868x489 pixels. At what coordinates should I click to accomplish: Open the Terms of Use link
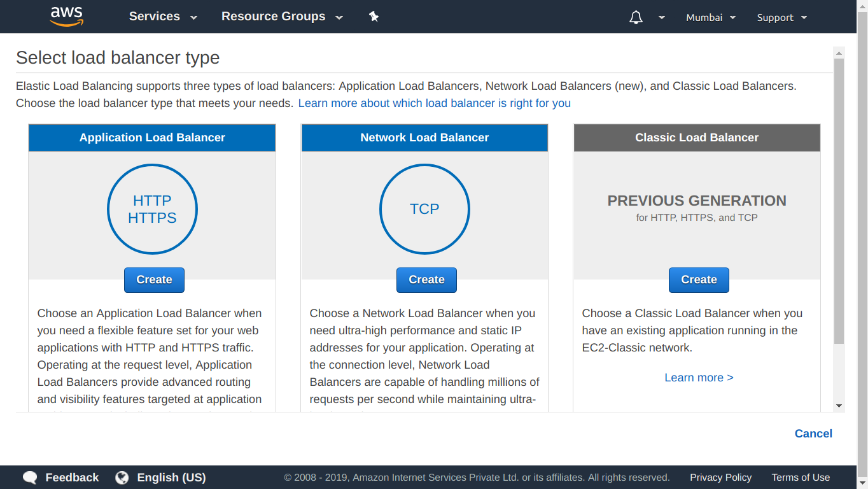pyautogui.click(x=801, y=478)
